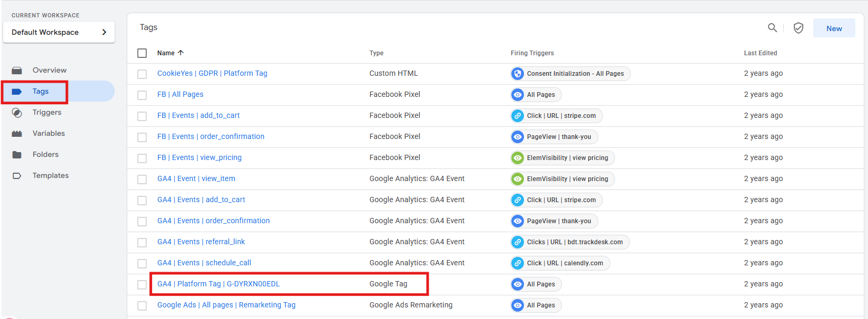Viewport: 868px width, 319px height.
Task: Click the Firing Triggers column header
Action: 532,53
